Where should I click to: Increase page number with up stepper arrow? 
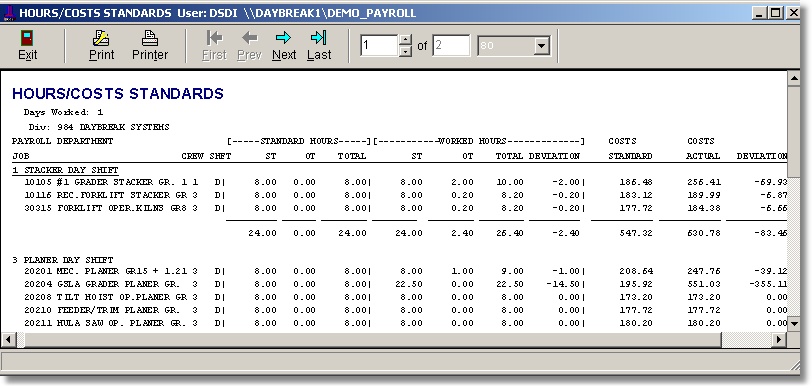point(405,40)
